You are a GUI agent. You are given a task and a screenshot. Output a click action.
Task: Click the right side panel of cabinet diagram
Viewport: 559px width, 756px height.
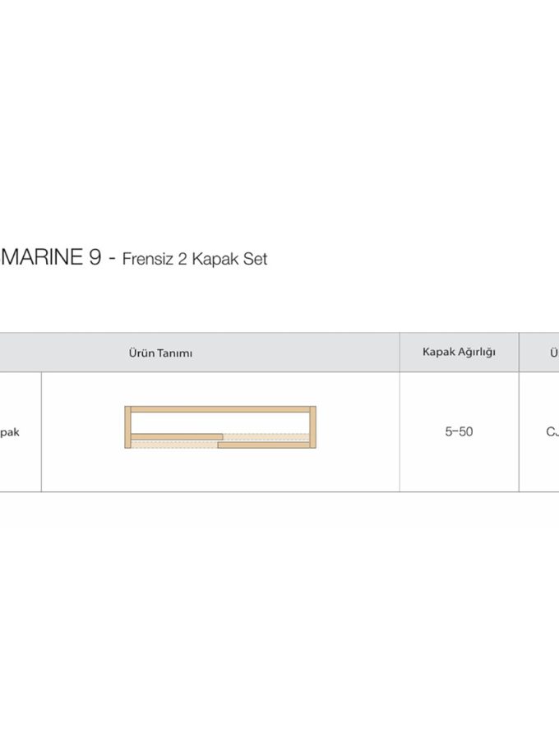tap(312, 427)
